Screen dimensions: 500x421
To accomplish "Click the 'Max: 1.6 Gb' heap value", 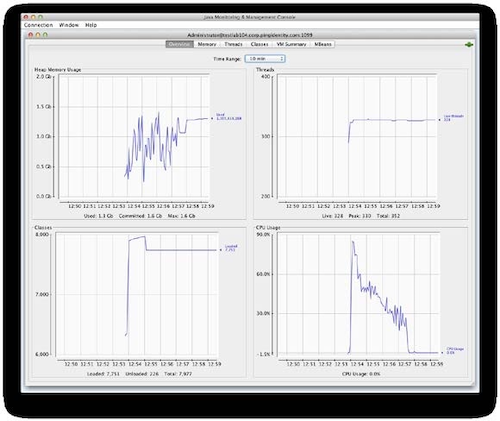I will (x=181, y=216).
